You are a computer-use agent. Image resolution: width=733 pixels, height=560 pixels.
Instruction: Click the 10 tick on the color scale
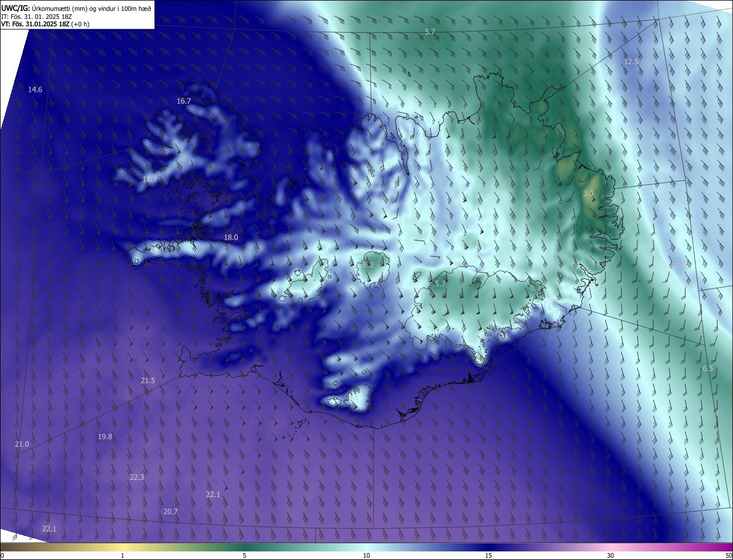click(x=366, y=555)
